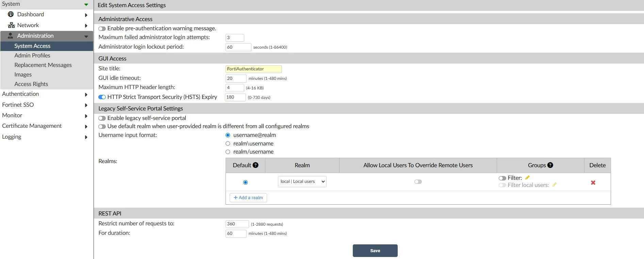Expand the Fortinet SSO menu arrow
Viewport: 644px width, 259px height.
pyautogui.click(x=86, y=105)
